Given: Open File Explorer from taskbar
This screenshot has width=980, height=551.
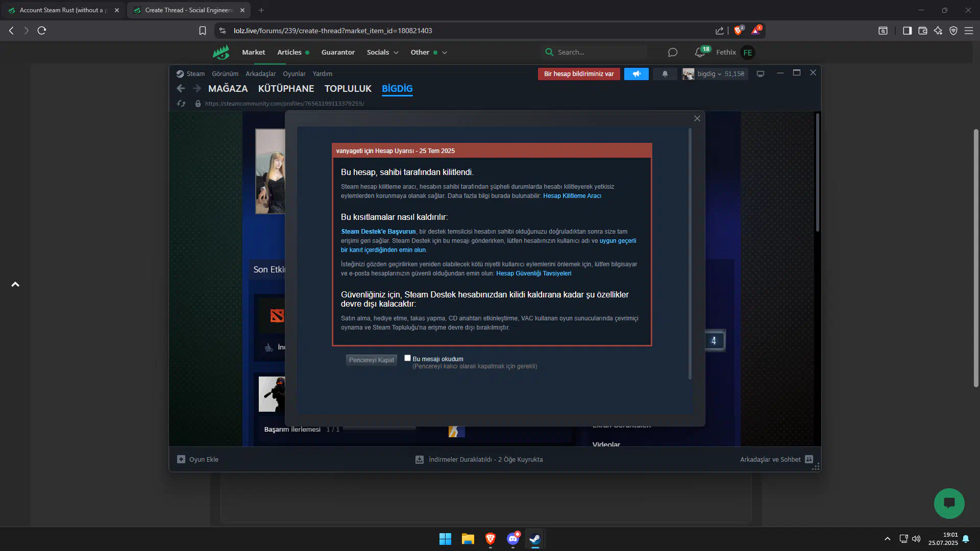Looking at the screenshot, I should coord(468,539).
